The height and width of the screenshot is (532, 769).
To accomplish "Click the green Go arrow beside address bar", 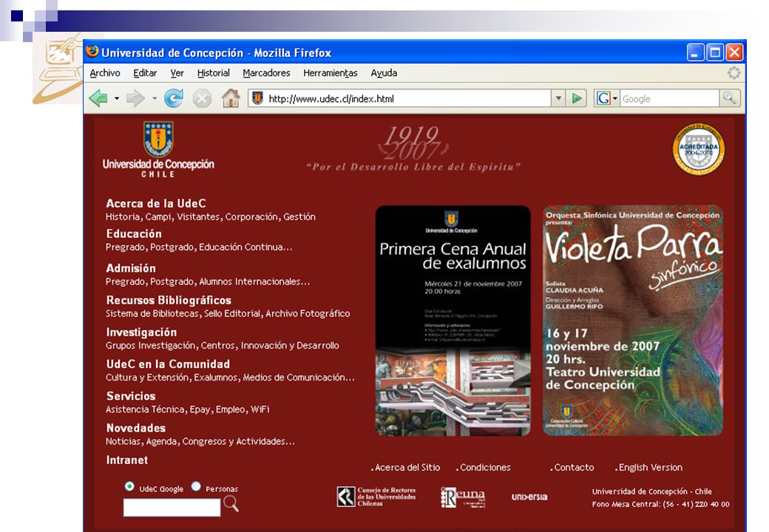I will tap(577, 98).
